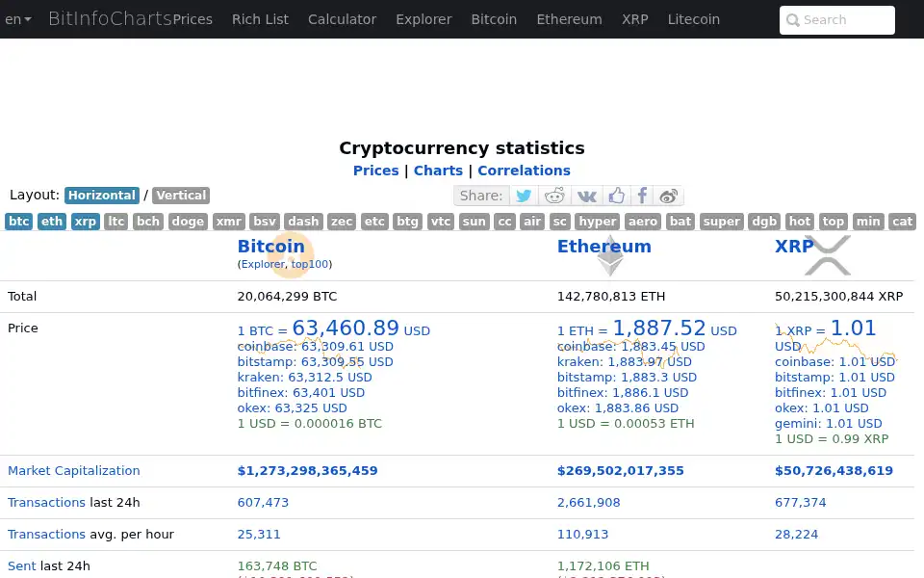
Task: Open the Rich List menu item
Action: pos(261,19)
